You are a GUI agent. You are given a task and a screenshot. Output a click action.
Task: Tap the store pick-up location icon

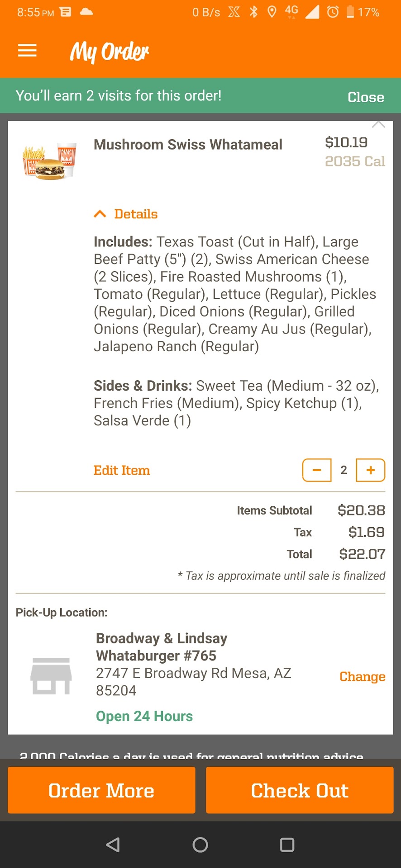pos(51,676)
